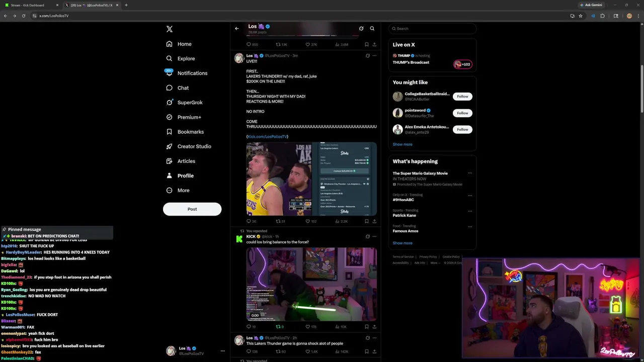Viewport: 644px width, 362px height.
Task: Open Notifications in X sidebar
Action: [x=186, y=73]
